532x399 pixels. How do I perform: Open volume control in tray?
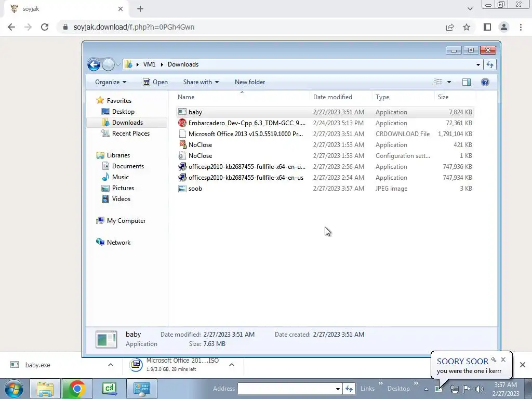(480, 389)
